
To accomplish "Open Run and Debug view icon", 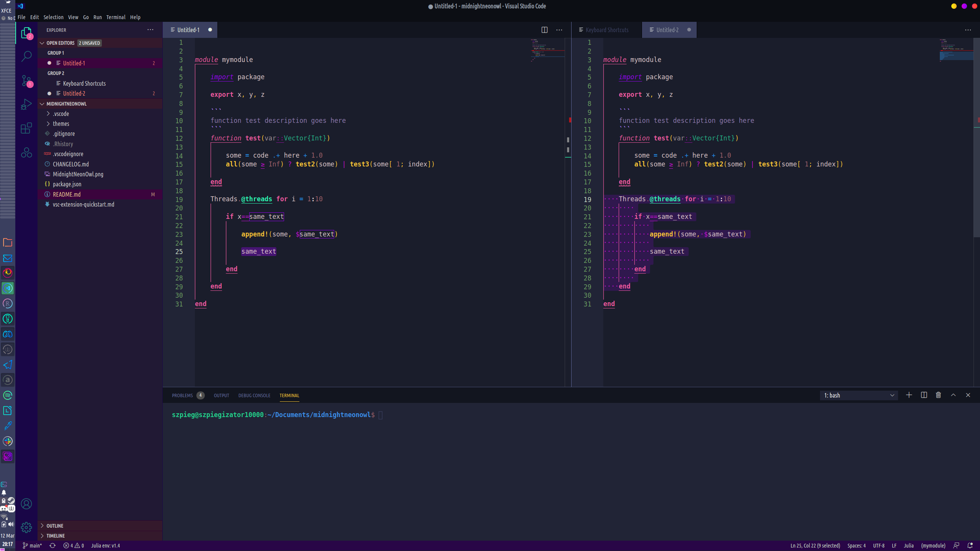I will point(26,104).
